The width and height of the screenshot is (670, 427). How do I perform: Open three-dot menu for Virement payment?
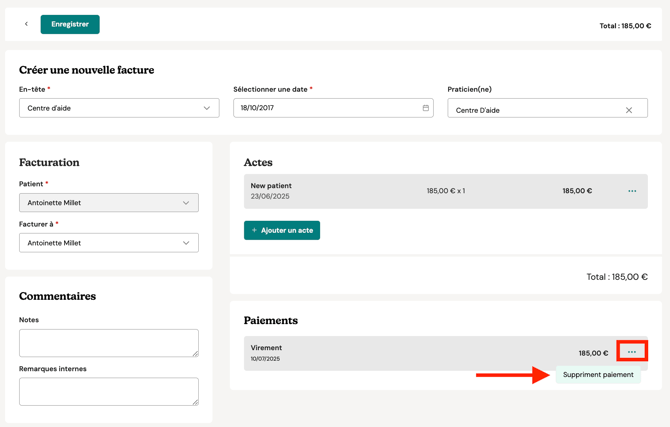[x=632, y=352]
